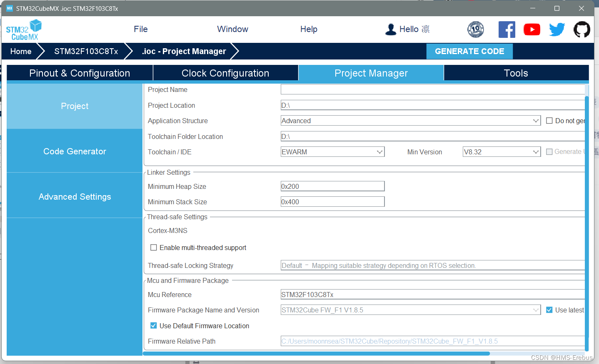
Task: Go to Home breadcrumb
Action: click(21, 51)
